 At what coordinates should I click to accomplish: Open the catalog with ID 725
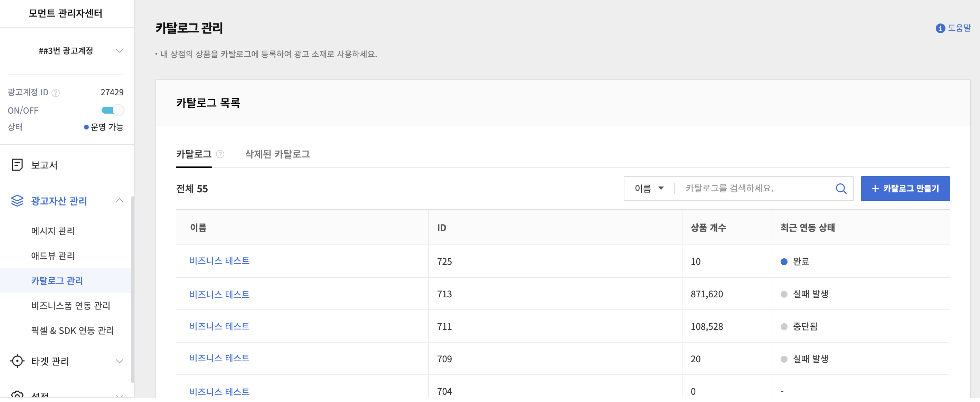coord(219,260)
